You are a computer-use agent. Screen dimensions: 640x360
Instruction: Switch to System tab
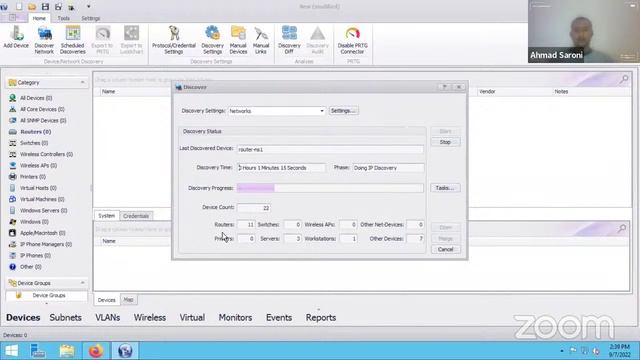point(107,216)
